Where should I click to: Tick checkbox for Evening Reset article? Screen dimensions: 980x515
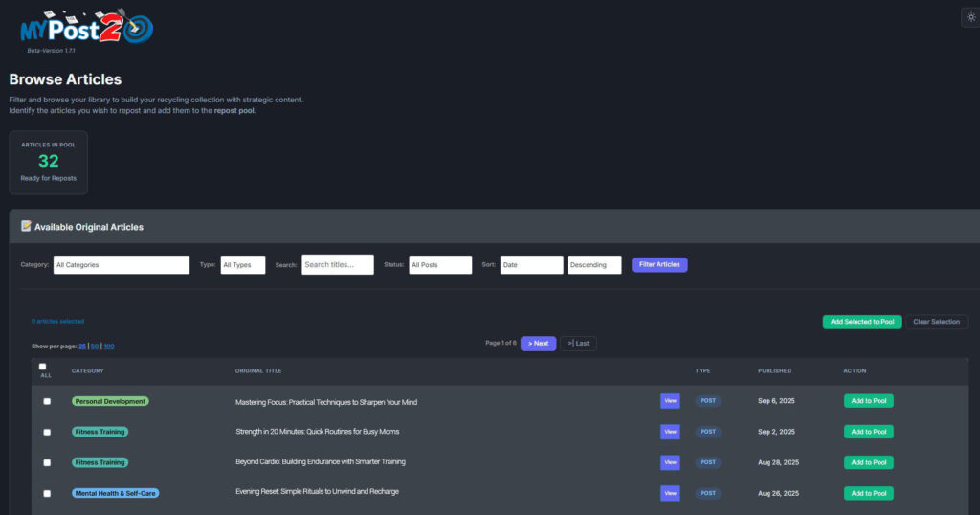(47, 493)
